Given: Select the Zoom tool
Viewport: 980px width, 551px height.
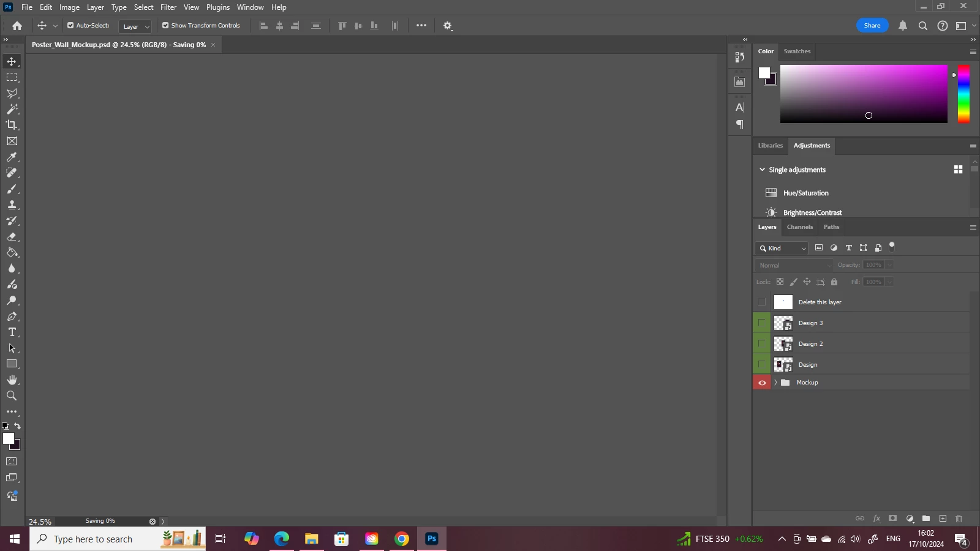Looking at the screenshot, I should tap(12, 395).
